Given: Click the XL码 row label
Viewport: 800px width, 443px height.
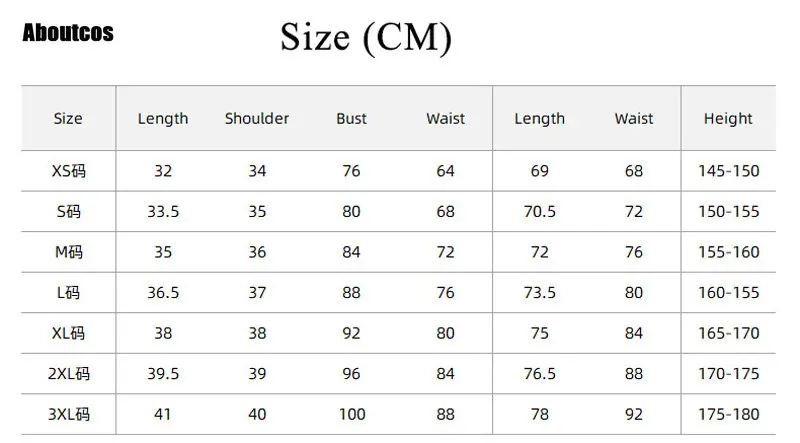Looking at the screenshot, I should (69, 333).
